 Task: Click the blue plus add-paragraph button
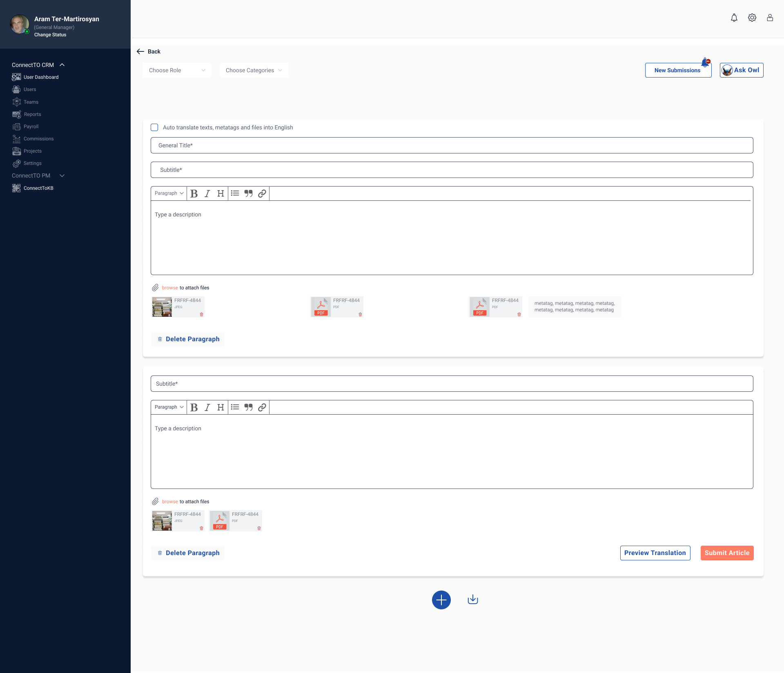(x=441, y=600)
